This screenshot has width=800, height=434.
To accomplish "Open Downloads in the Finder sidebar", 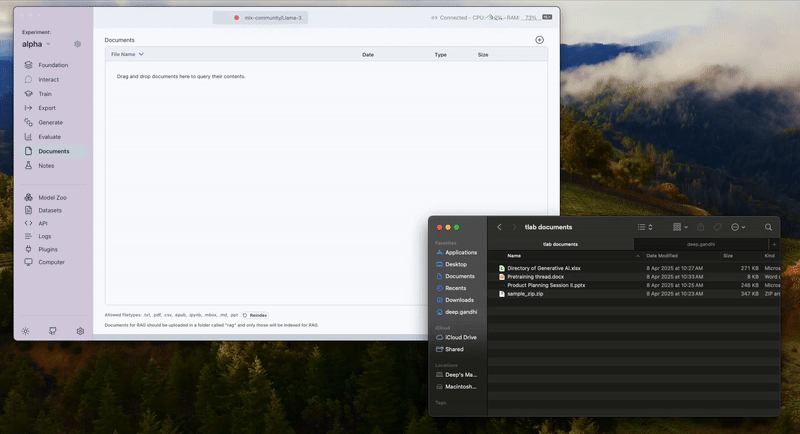I will coord(459,300).
